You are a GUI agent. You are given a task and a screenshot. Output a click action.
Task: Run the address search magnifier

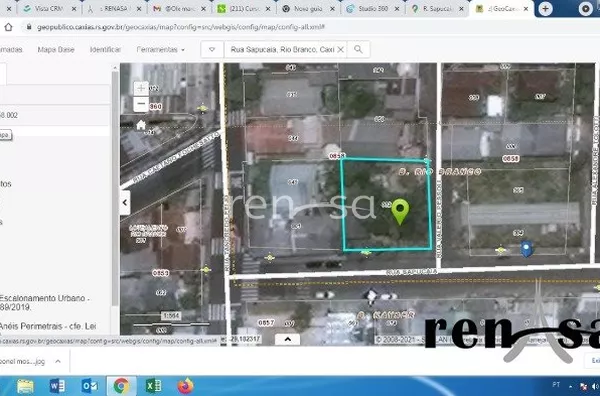(x=358, y=49)
